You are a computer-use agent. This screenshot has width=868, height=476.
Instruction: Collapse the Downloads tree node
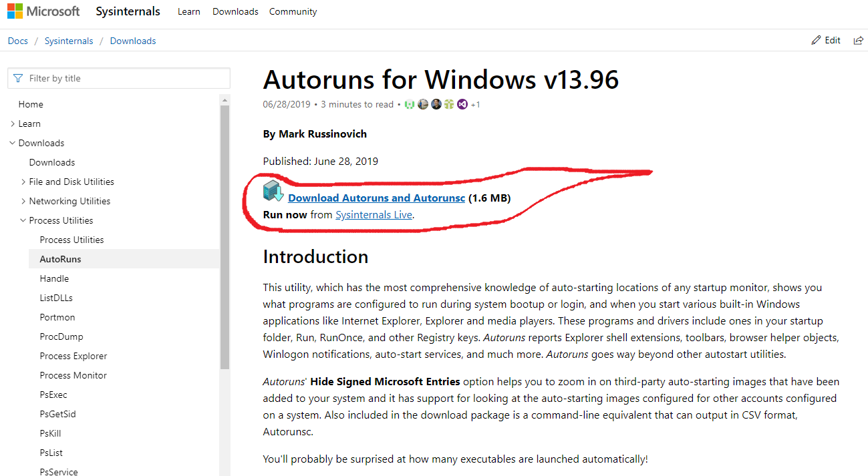coord(13,143)
